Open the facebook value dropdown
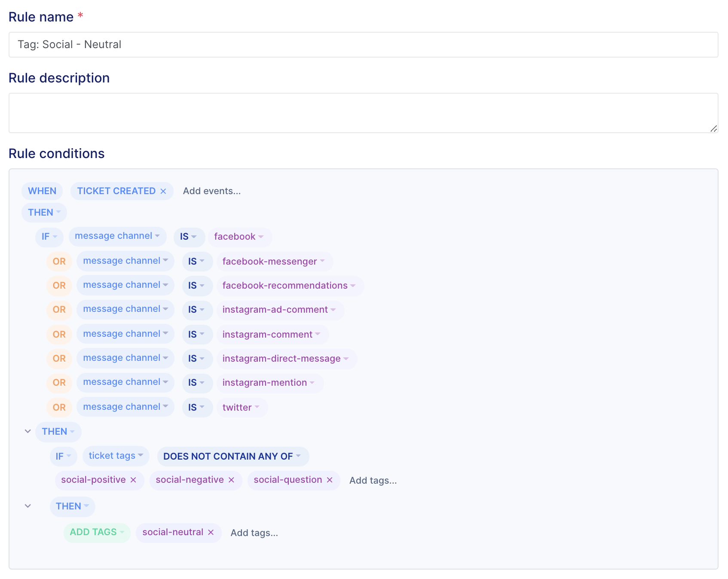The image size is (728, 579). [239, 237]
